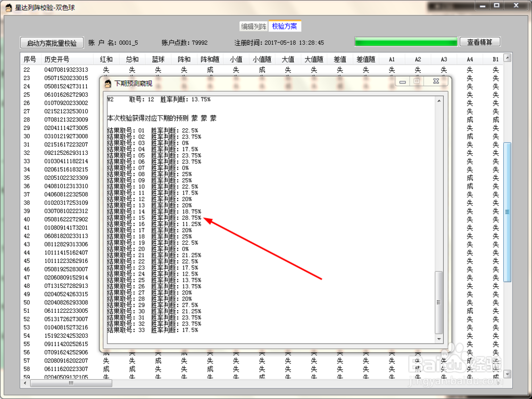This screenshot has height=399, width=532.
Task: Click the 账户点数 79992 label
Action: pos(185,43)
